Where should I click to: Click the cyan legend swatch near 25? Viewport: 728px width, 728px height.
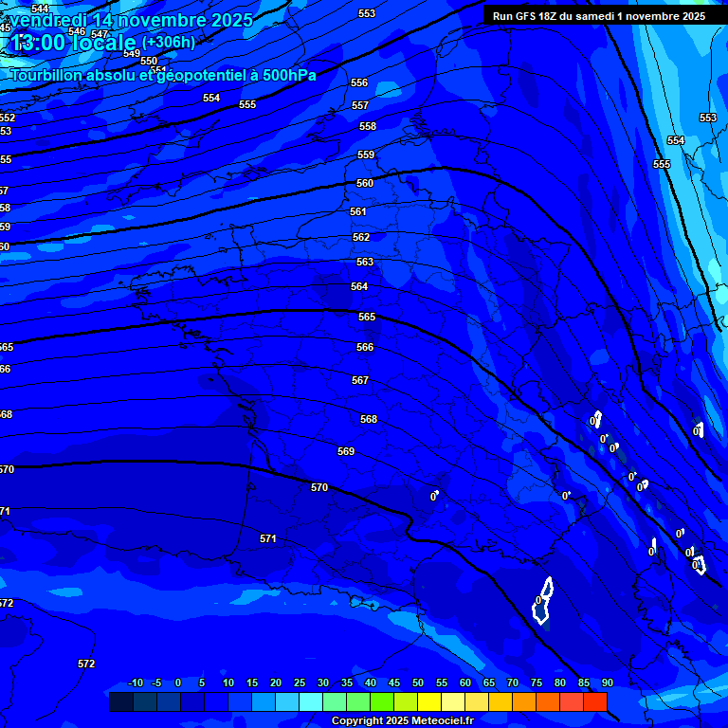[310, 701]
